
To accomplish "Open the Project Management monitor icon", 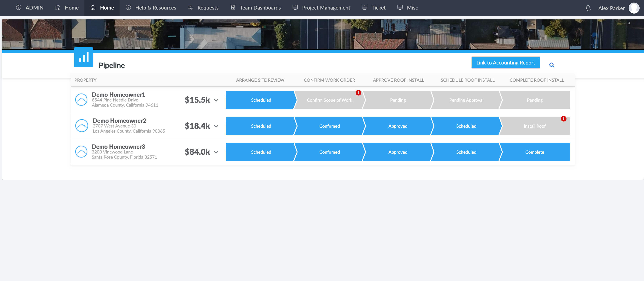I will coord(295,8).
